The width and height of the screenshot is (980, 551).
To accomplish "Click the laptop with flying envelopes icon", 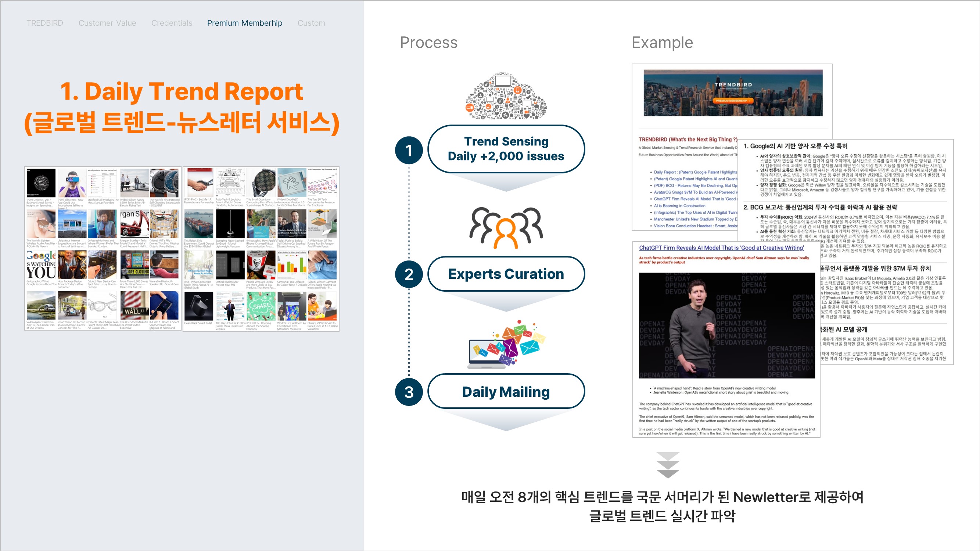I will [506, 345].
